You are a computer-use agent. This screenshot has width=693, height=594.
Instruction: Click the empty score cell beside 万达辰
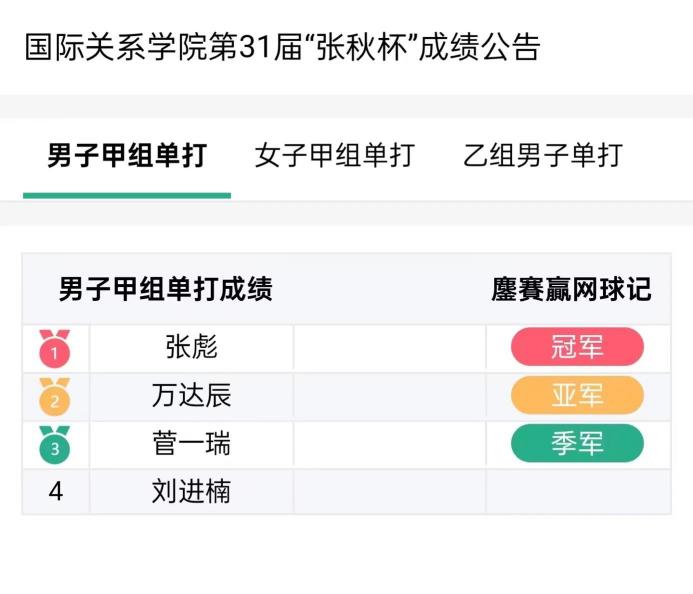[x=389, y=395]
